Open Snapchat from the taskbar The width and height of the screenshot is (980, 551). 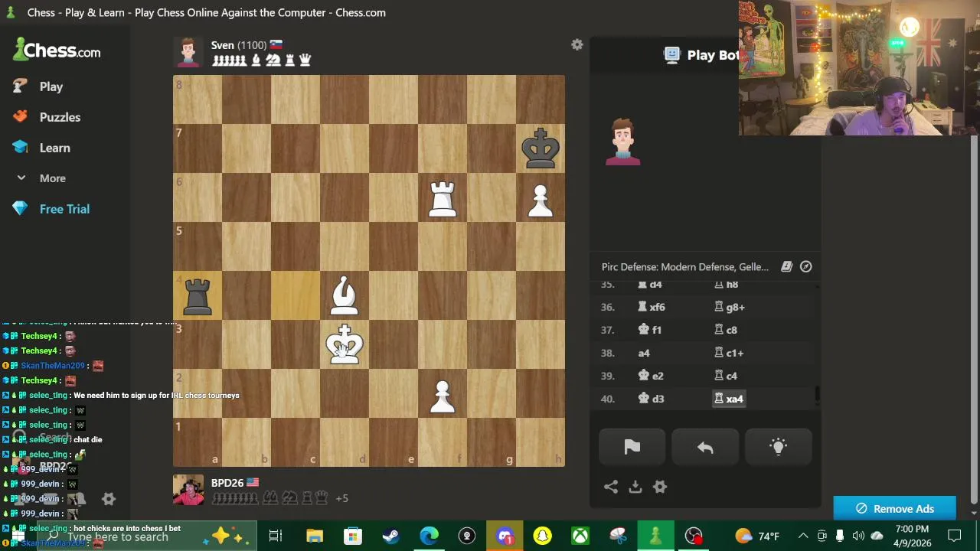click(542, 536)
